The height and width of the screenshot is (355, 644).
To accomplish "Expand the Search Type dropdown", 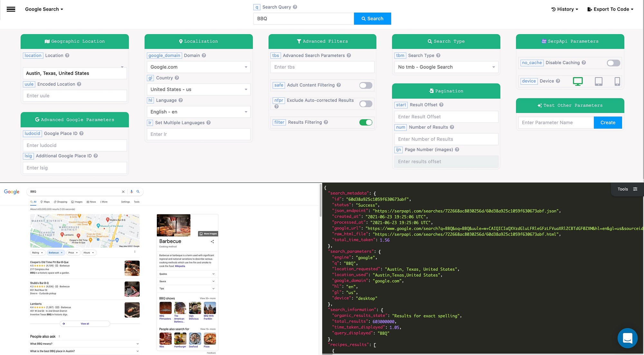I will point(446,67).
